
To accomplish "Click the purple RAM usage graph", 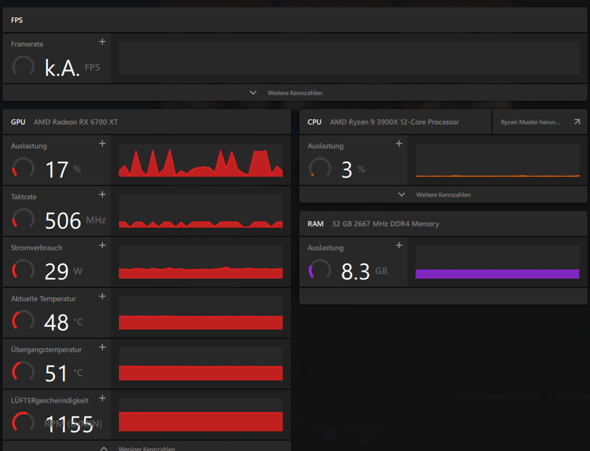I will point(497,262).
